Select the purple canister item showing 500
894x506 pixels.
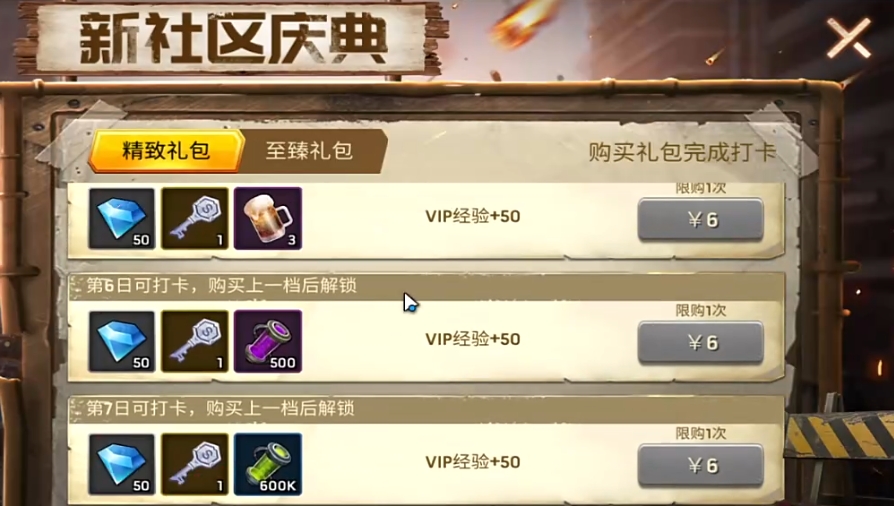pos(268,341)
